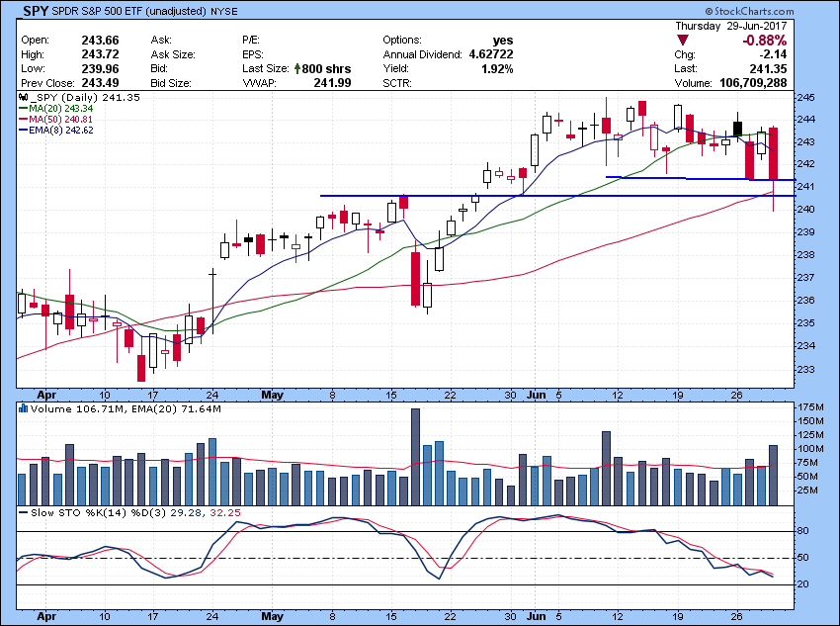The width and height of the screenshot is (840, 626).
Task: Click the candlestick icon beside _SPY (Daily)
Action: [23, 98]
